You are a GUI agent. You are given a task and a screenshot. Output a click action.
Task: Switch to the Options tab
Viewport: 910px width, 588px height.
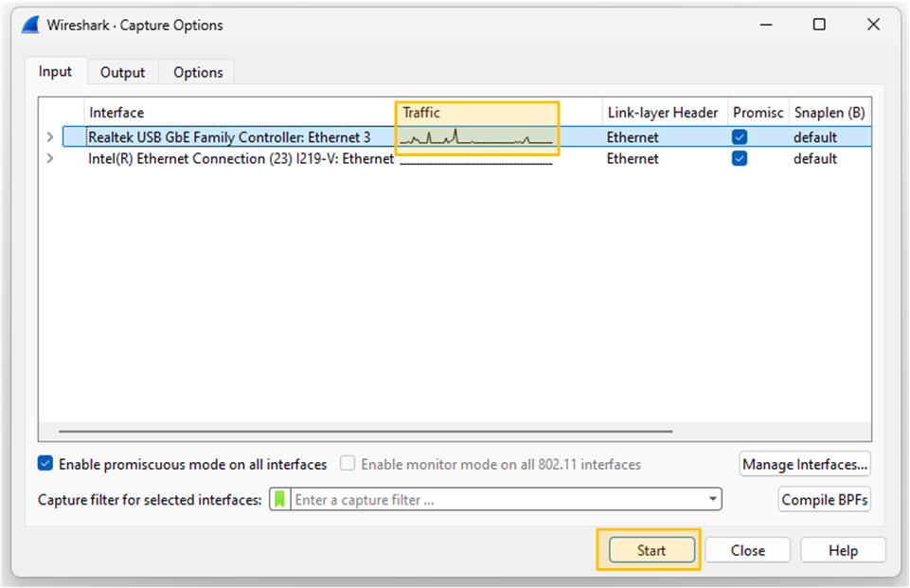[x=198, y=72]
